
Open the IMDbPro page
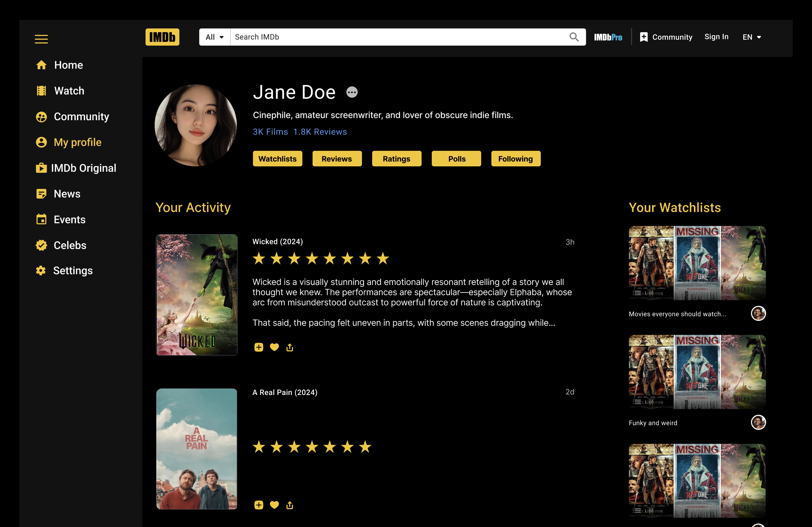click(x=608, y=37)
